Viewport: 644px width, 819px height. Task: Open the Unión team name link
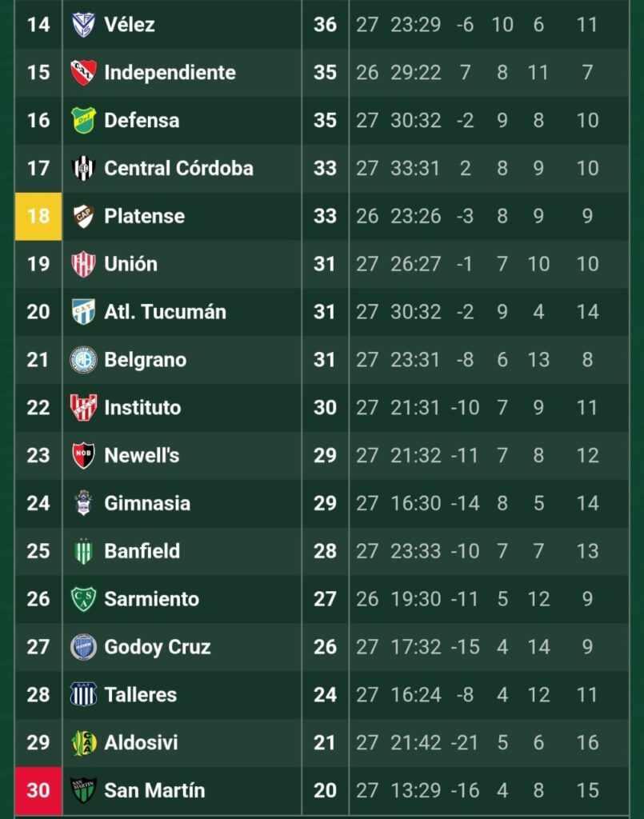(x=130, y=264)
